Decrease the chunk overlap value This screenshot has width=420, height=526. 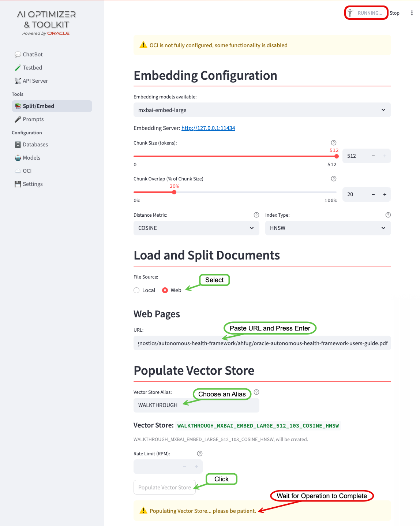tap(373, 194)
